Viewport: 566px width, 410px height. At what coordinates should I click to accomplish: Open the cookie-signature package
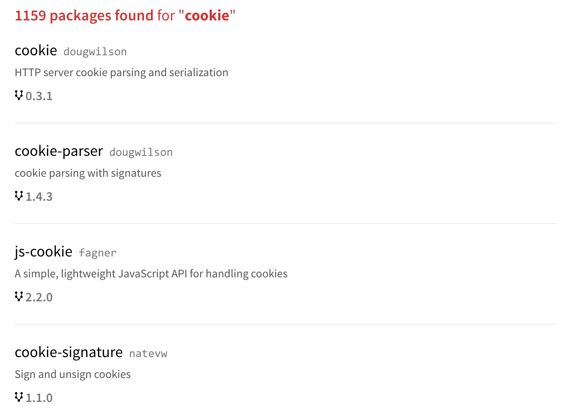tap(69, 353)
